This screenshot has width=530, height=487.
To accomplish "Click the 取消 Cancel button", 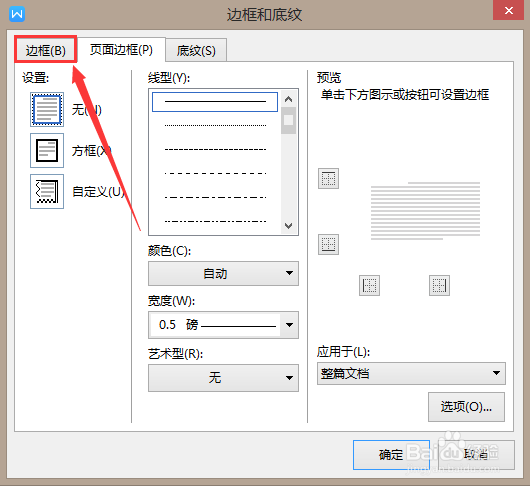I will coord(476,455).
